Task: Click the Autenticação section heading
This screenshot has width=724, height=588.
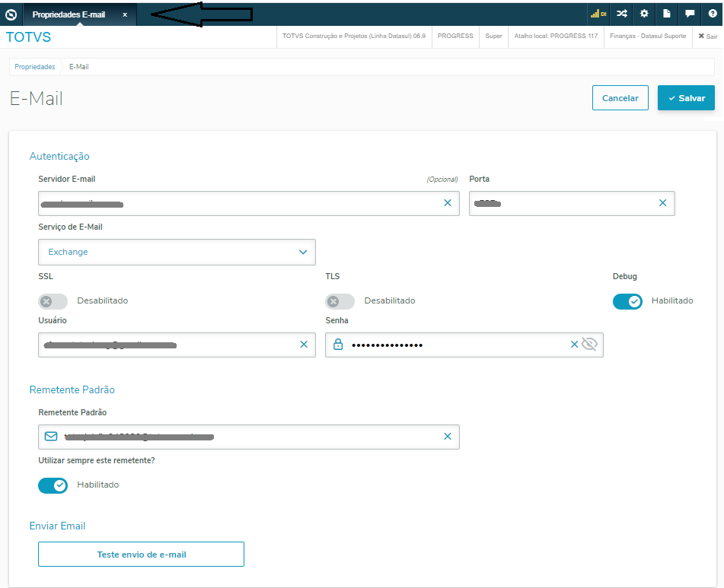Action: tap(59, 157)
